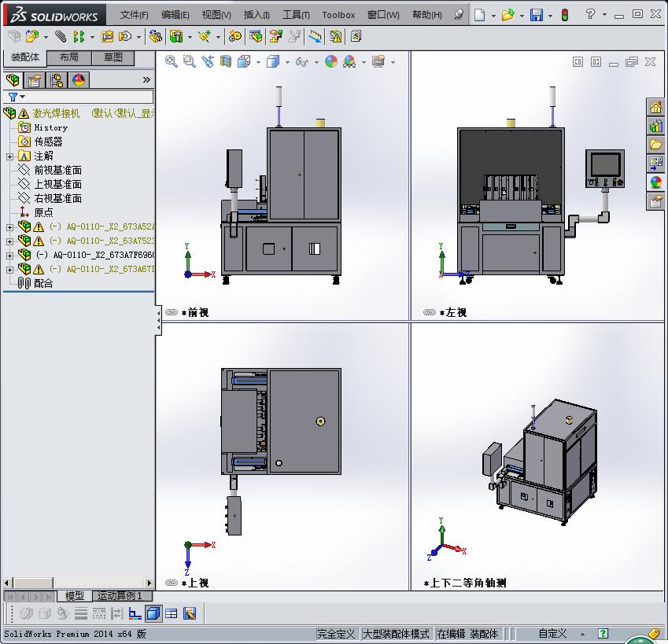This screenshot has height=644, width=668.
Task: Expand the 注解 tree node
Action: [x=9, y=156]
